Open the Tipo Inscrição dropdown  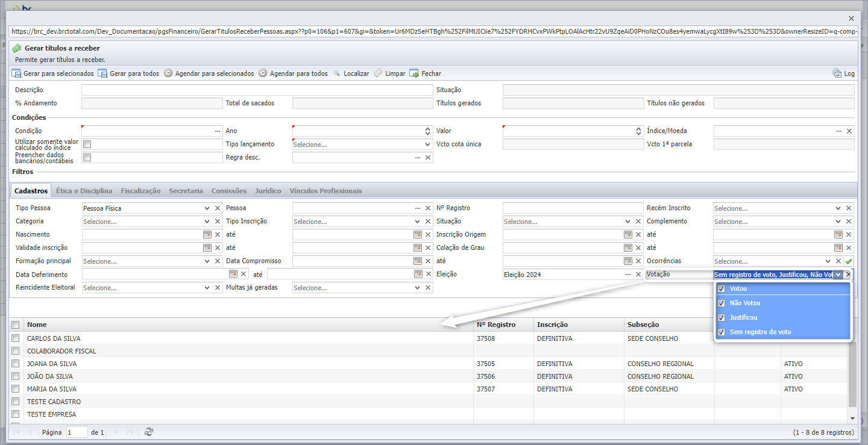click(418, 221)
